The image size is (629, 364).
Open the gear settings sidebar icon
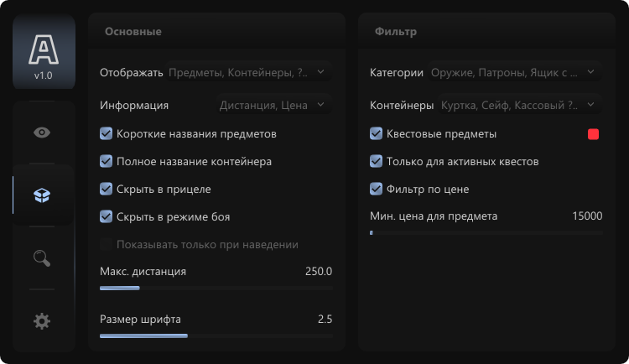coord(42,321)
